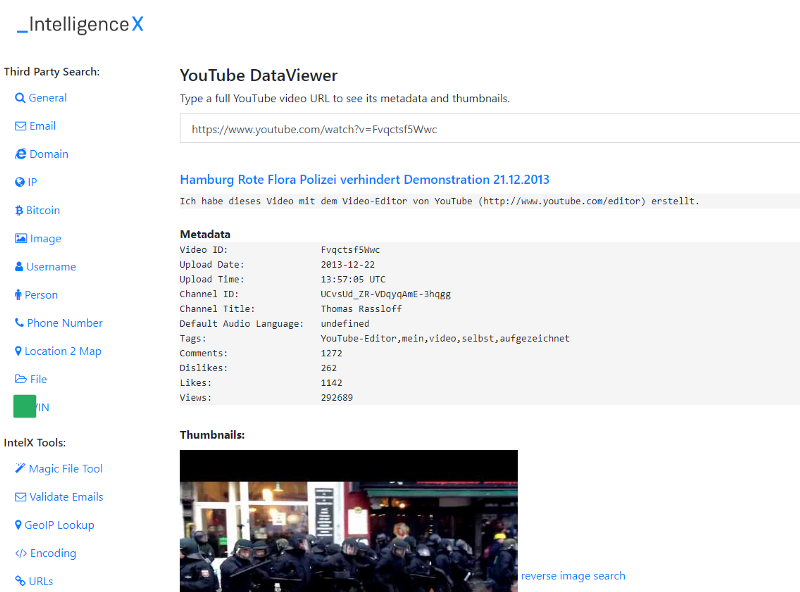800x592 pixels.
Task: Open the Image search link
Action: pyautogui.click(x=45, y=238)
